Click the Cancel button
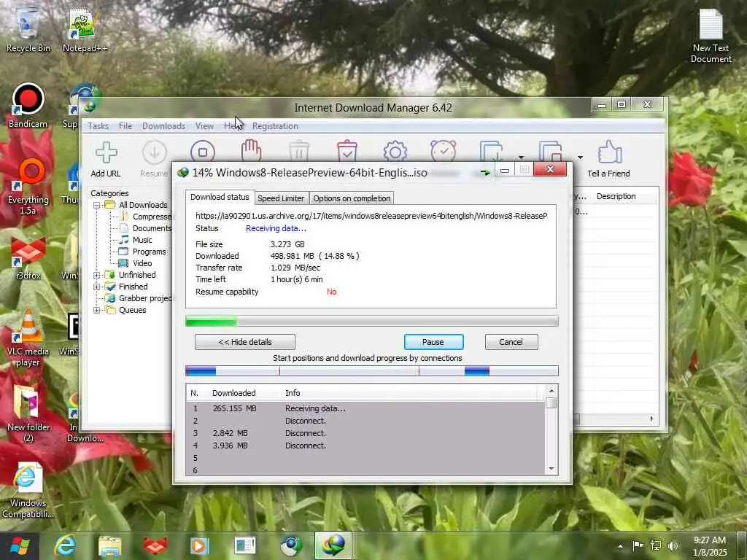This screenshot has height=560, width=747. [511, 342]
